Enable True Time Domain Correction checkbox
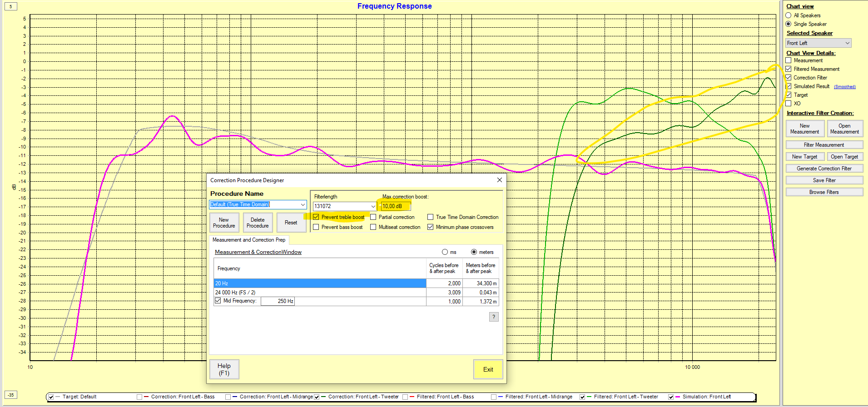Image resolution: width=868 pixels, height=407 pixels. [431, 217]
